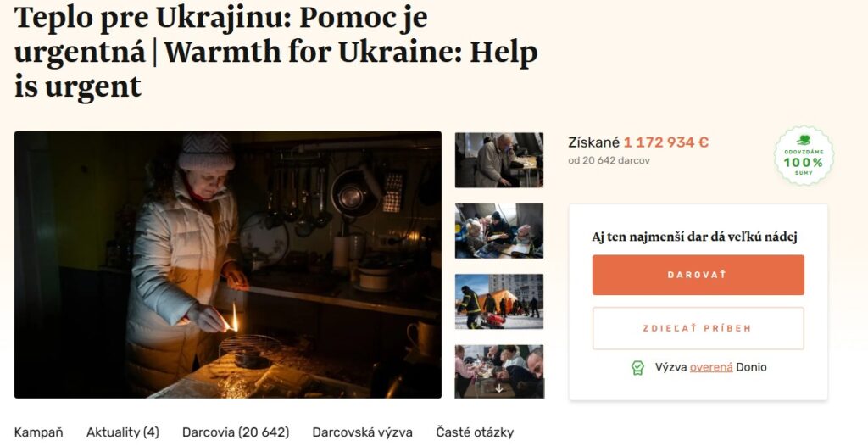Select second thumbnail of people in shelter
The width and height of the screenshot is (868, 446).
(498, 231)
